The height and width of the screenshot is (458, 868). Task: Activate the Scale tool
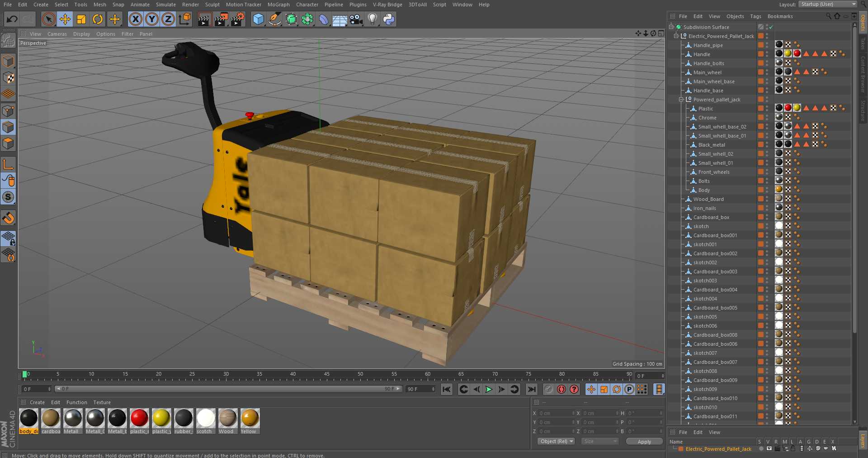(x=81, y=19)
